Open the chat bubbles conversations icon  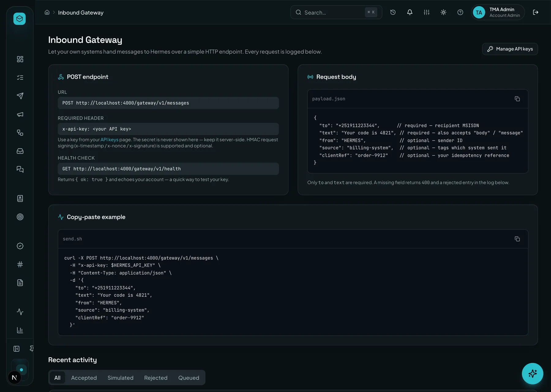[x=20, y=169]
